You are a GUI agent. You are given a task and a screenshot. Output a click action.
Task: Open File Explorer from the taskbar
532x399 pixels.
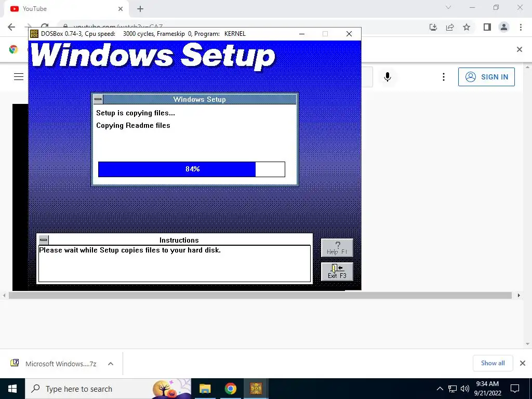pos(205,389)
